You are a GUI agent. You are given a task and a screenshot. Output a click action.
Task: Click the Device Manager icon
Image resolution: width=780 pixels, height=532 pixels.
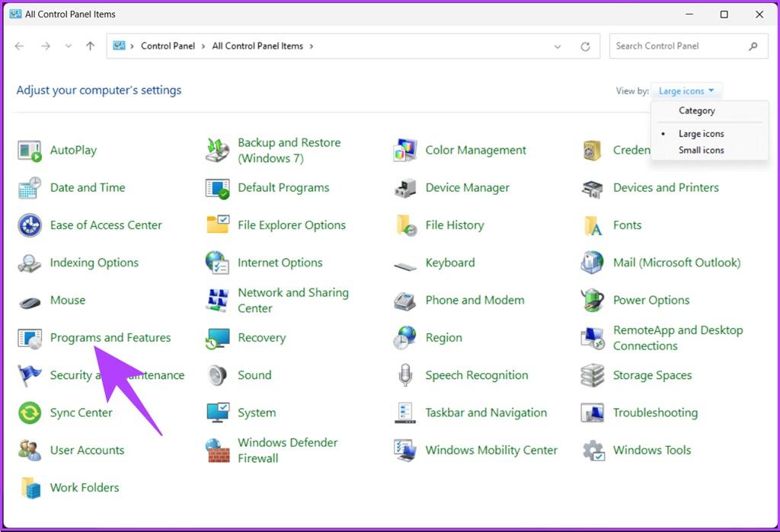point(405,188)
